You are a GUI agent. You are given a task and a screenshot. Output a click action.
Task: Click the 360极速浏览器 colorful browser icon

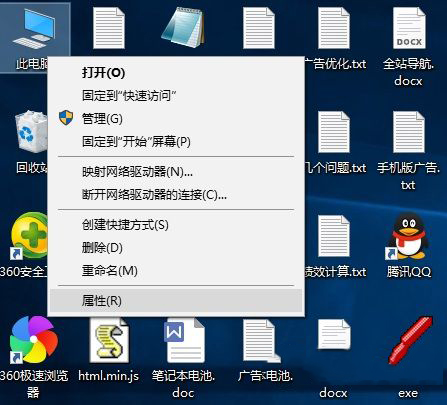tap(33, 340)
